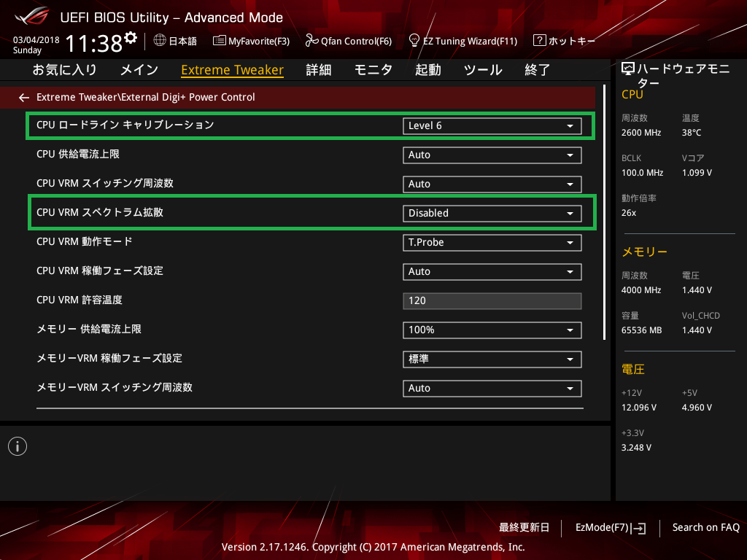Open CPU VRM 稼働フェーズ設定 dropdown
Image resolution: width=747 pixels, height=560 pixels.
492,272
